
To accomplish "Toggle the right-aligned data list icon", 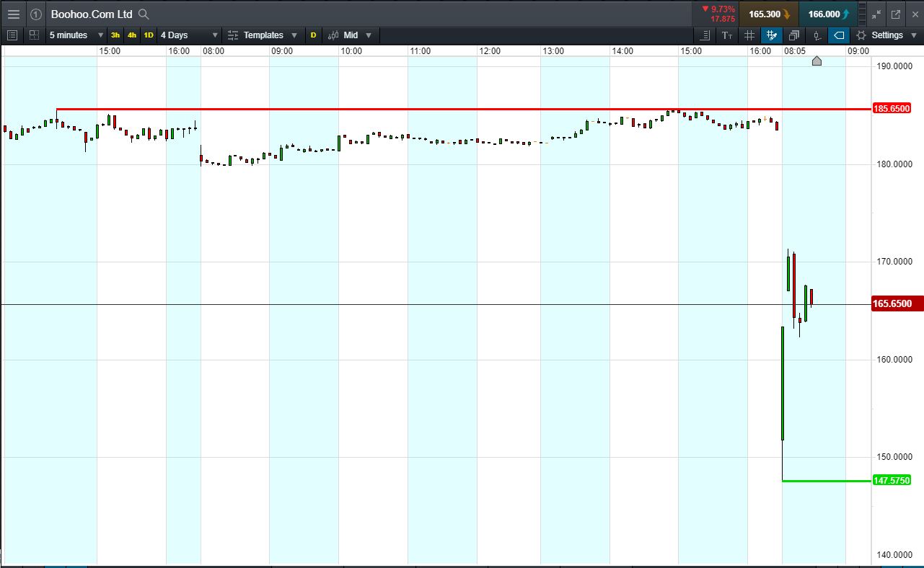I will (705, 35).
